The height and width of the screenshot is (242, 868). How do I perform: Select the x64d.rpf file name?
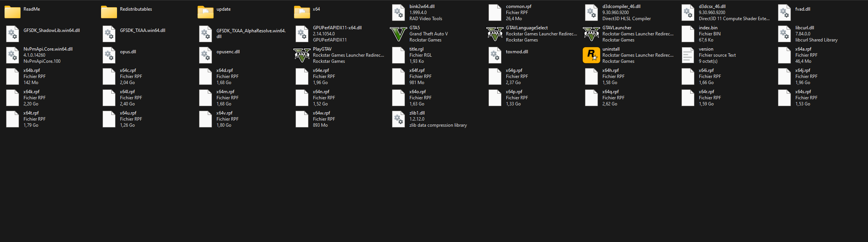coord(225,70)
